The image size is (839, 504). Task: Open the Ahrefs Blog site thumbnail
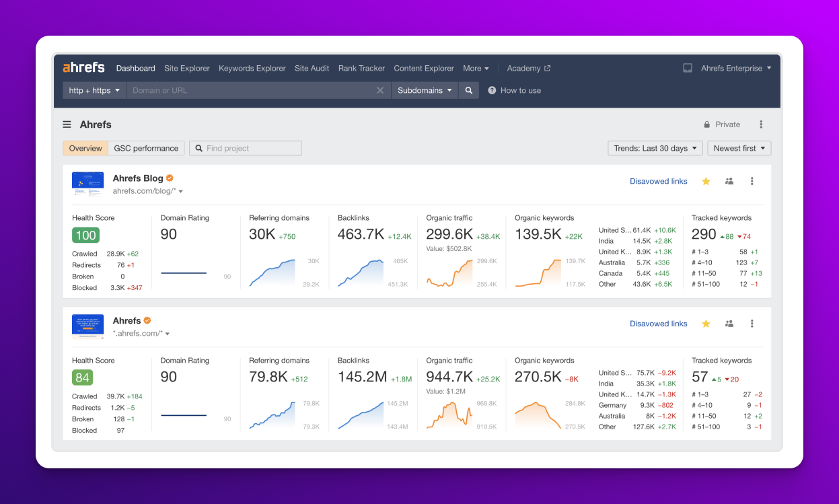(88, 184)
